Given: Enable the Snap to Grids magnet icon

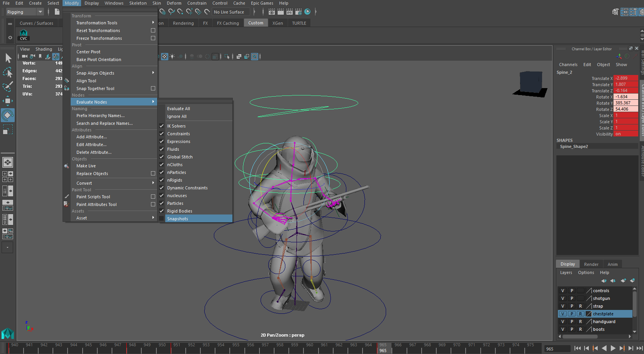Looking at the screenshot, I should 163,12.
